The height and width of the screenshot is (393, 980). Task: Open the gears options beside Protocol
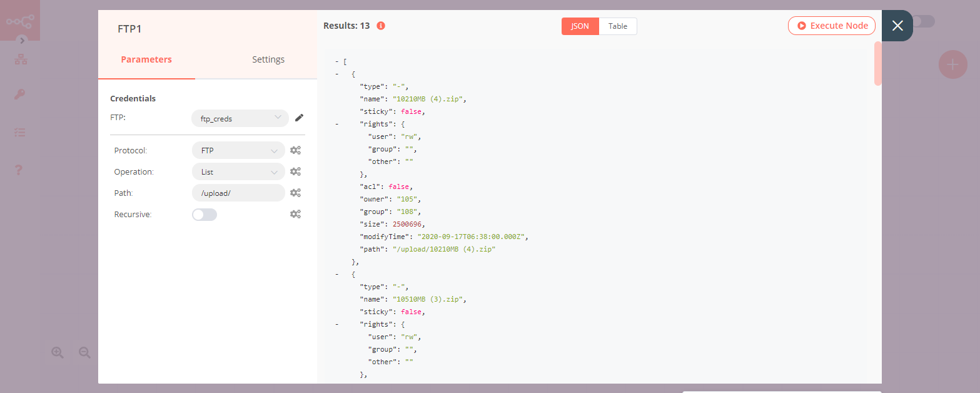click(295, 150)
